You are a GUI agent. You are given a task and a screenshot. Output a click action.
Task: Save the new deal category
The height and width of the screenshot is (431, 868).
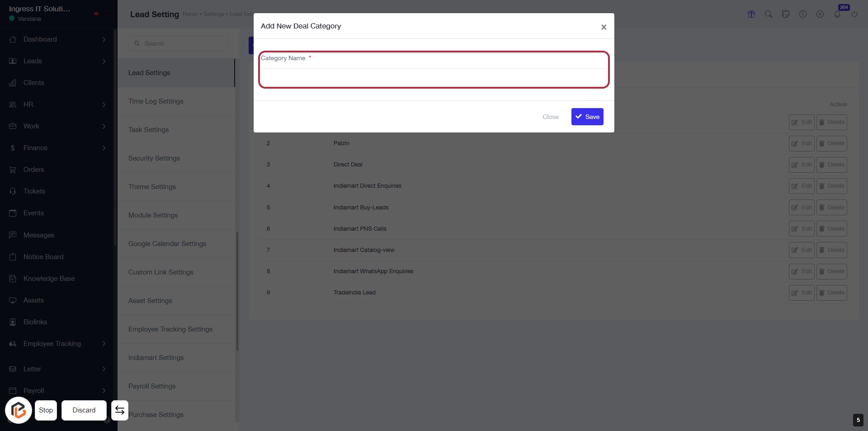[x=587, y=117]
